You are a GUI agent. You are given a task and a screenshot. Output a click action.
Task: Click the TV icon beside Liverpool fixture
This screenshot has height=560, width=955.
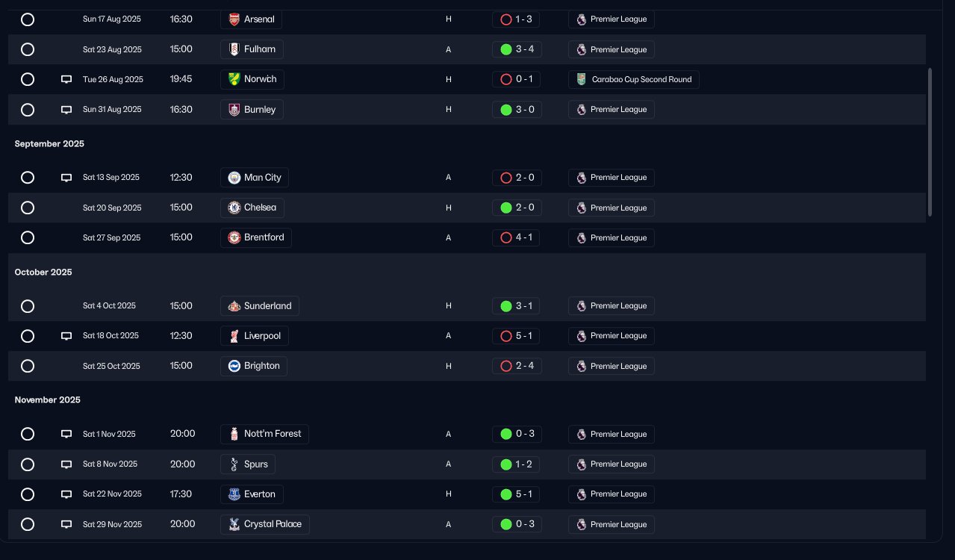[66, 336]
